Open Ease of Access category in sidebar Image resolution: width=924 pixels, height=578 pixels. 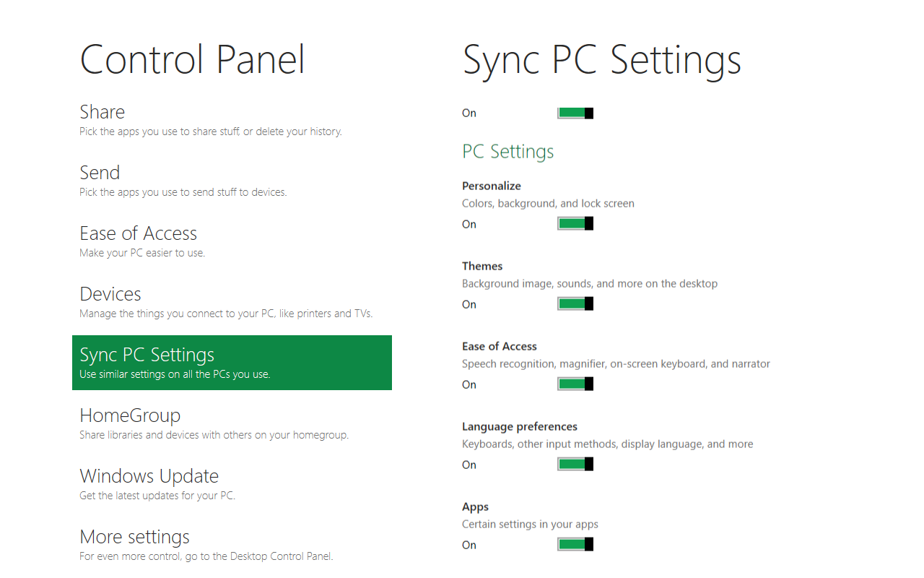pyautogui.click(x=138, y=234)
